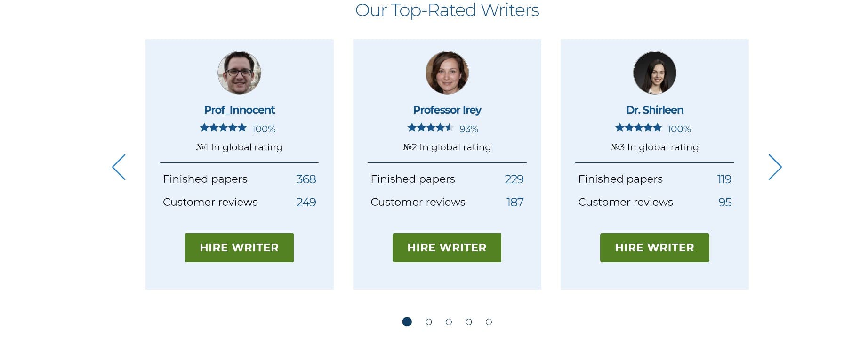
Task: Advance the carousel with the next arrow
Action: (775, 167)
